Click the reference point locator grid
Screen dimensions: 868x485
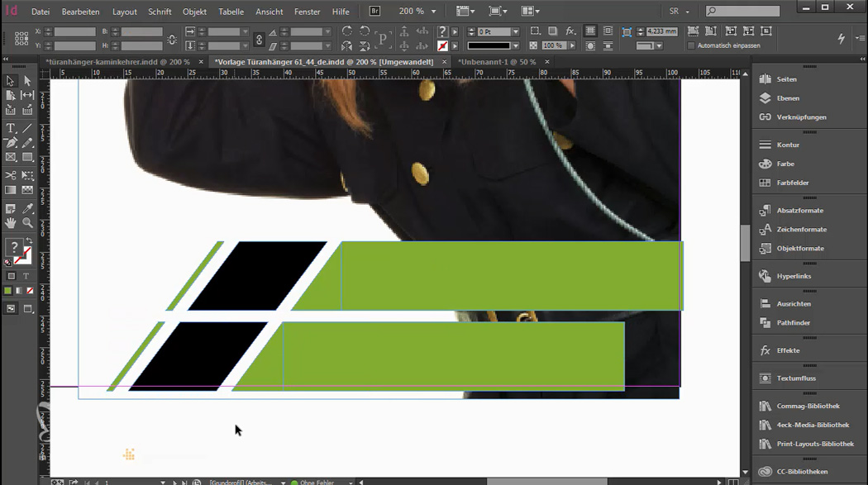pos(21,38)
